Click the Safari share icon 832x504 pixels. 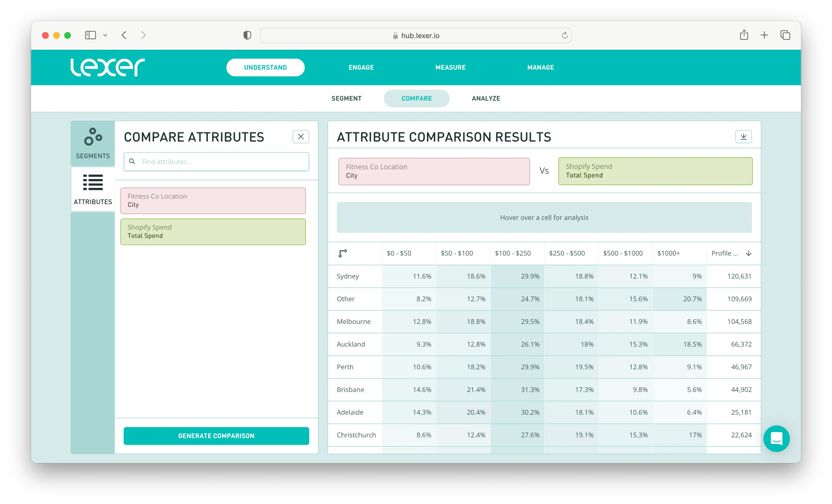click(x=744, y=35)
